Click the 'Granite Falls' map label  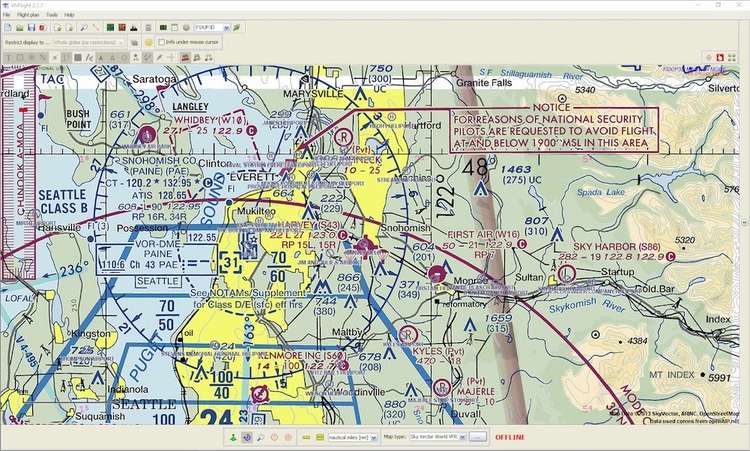coord(484,82)
